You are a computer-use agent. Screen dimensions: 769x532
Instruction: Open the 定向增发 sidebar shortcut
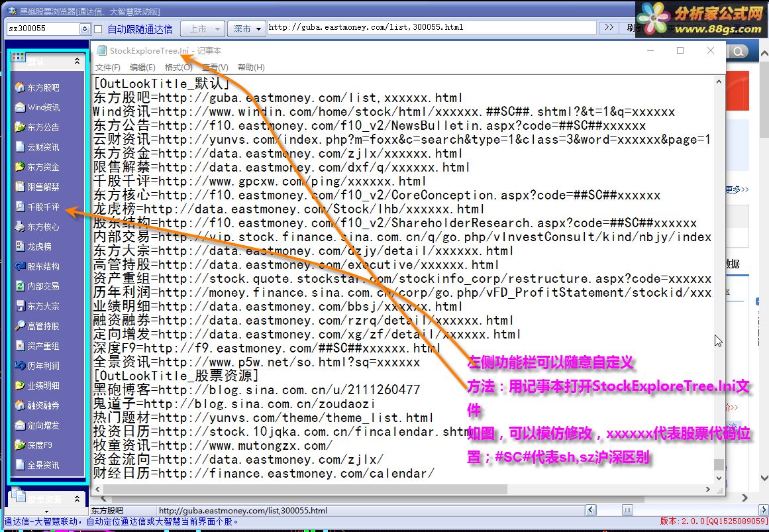coord(37,425)
